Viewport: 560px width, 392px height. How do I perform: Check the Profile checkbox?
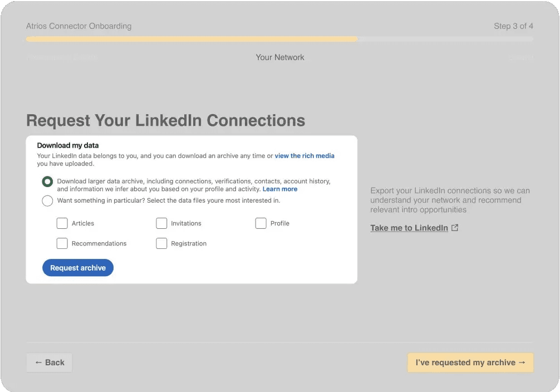(x=261, y=223)
